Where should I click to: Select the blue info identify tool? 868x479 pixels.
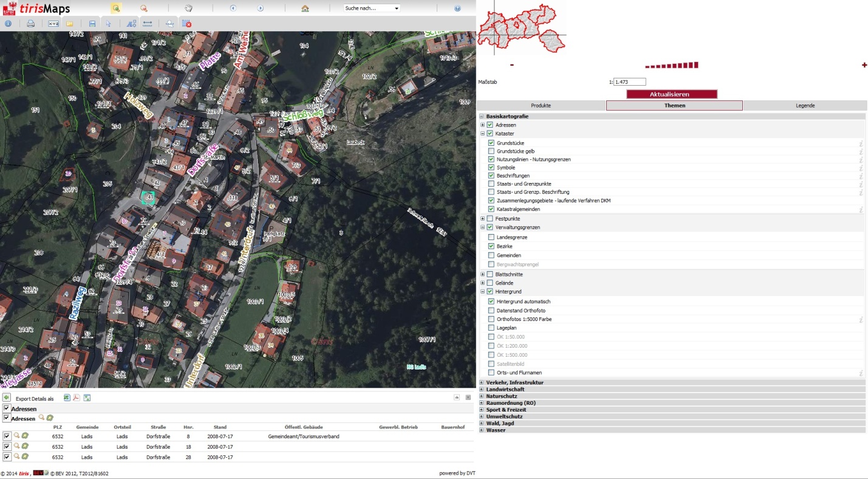[x=9, y=24]
